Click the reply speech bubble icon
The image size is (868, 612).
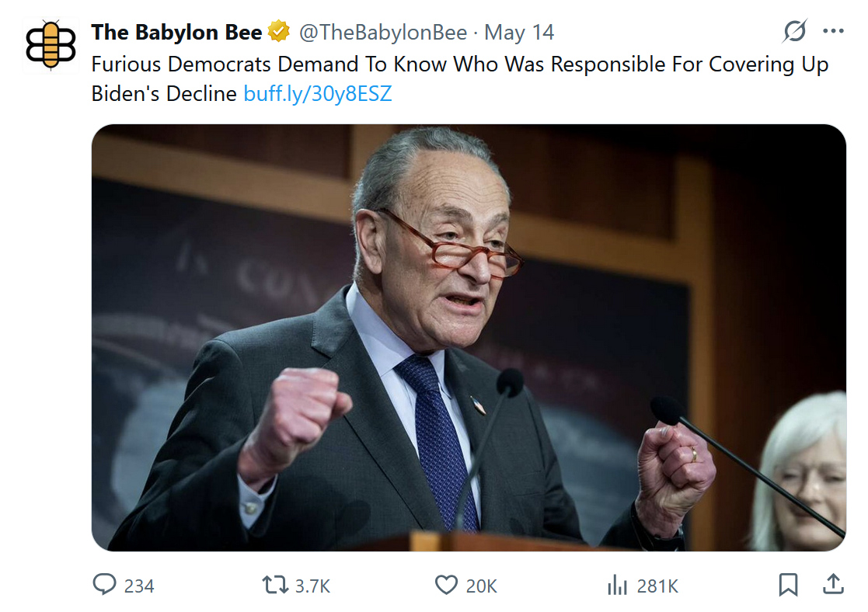coord(105,585)
